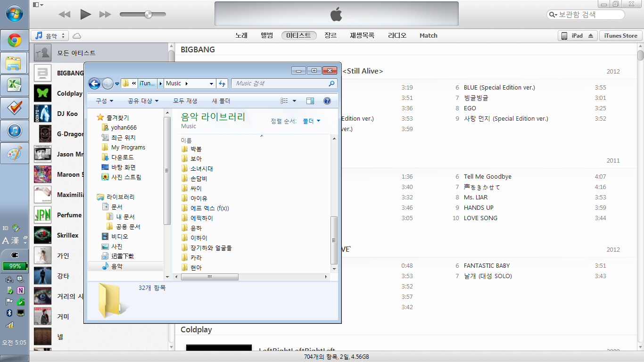Open 정렬 순서 폴더 dropdown
Viewport: 644px width, 362px height.
pos(311,121)
